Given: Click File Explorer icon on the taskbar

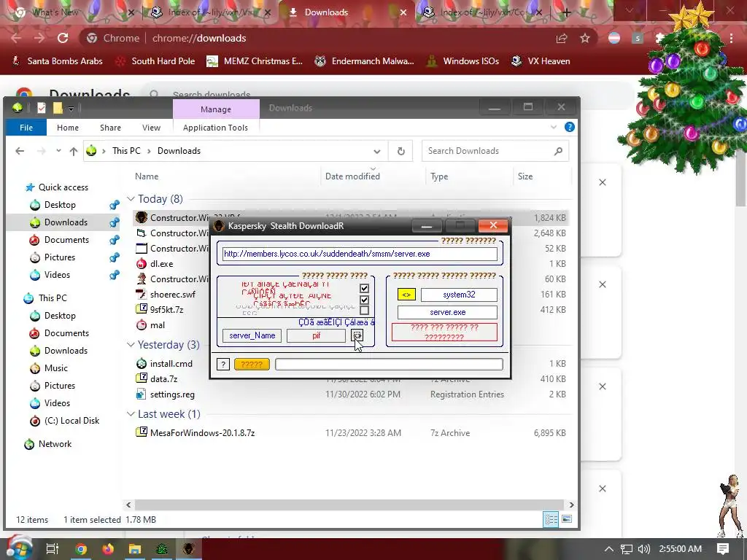Looking at the screenshot, I should pos(135,549).
